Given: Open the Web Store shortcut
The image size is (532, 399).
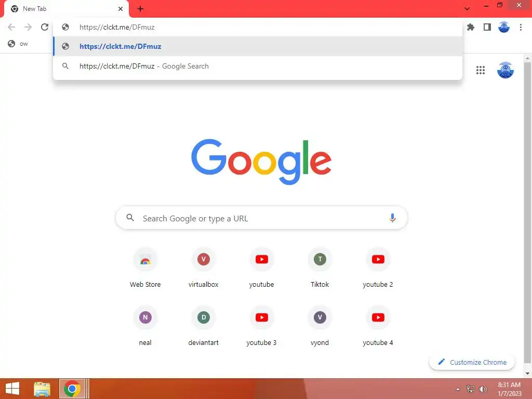Looking at the screenshot, I should [x=145, y=269].
